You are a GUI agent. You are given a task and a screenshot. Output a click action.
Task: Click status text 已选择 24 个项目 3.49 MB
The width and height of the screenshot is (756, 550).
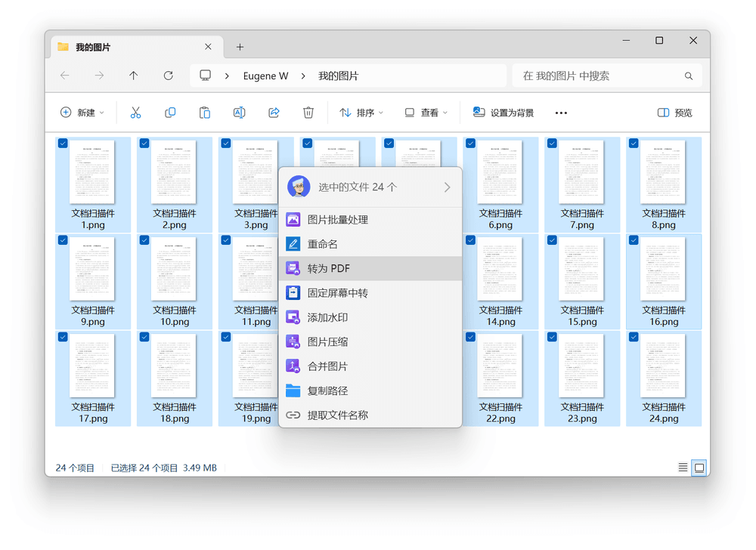[164, 468]
